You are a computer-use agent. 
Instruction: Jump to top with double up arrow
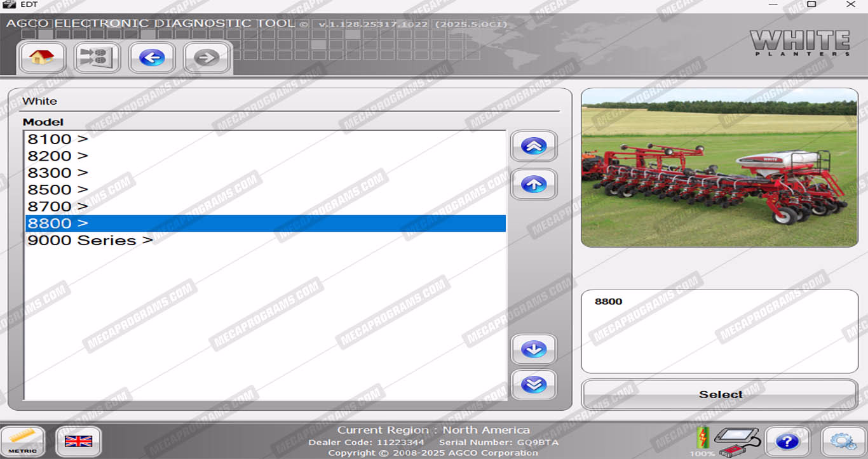534,146
